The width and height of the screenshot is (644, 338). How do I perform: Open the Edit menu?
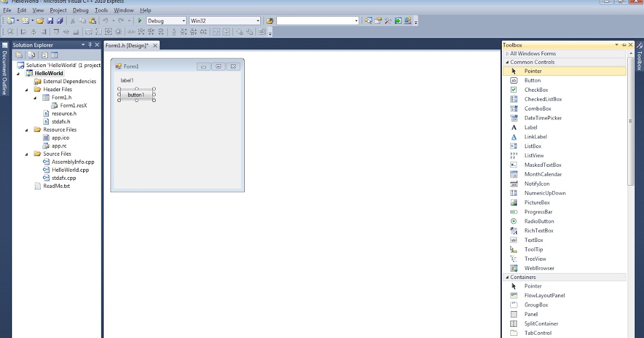[x=22, y=10]
